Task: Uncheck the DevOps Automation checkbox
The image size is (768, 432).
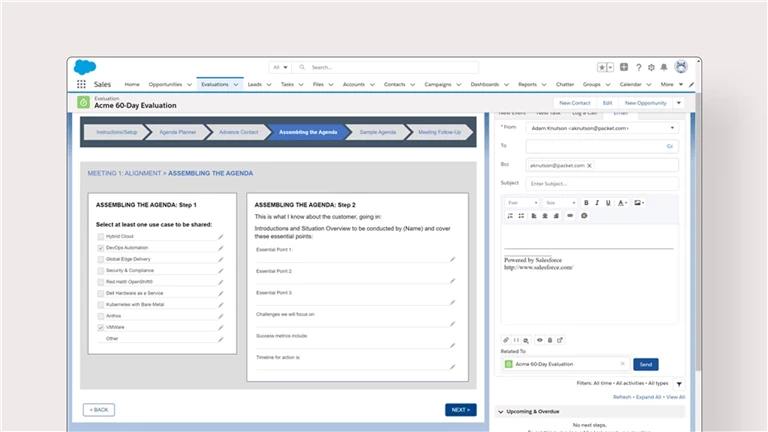Action: pyautogui.click(x=100, y=247)
